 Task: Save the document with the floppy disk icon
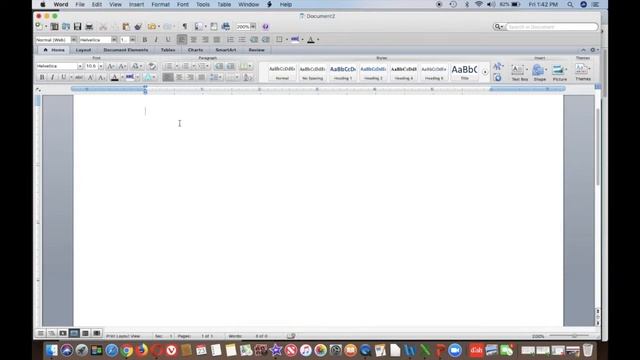(78, 27)
